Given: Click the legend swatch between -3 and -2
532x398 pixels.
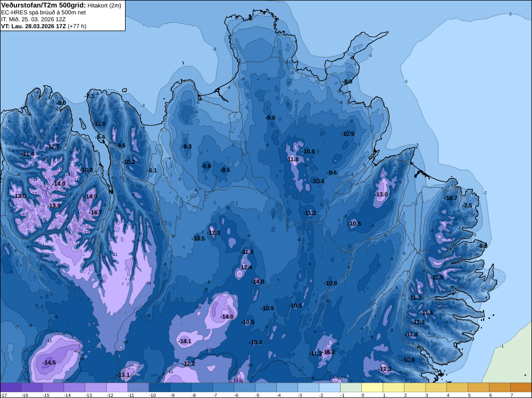Looking at the screenshot, I should [x=309, y=387].
